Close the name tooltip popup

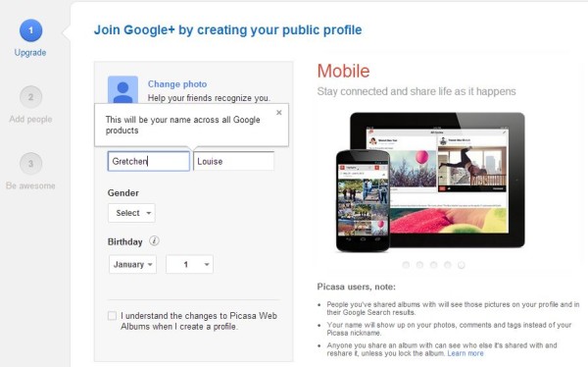[278, 112]
